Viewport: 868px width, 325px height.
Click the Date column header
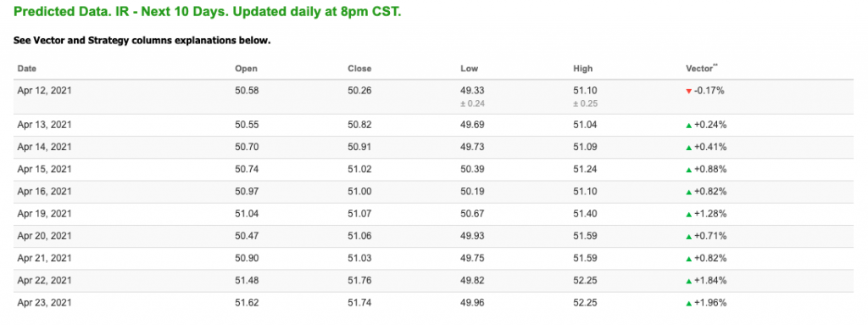click(27, 69)
